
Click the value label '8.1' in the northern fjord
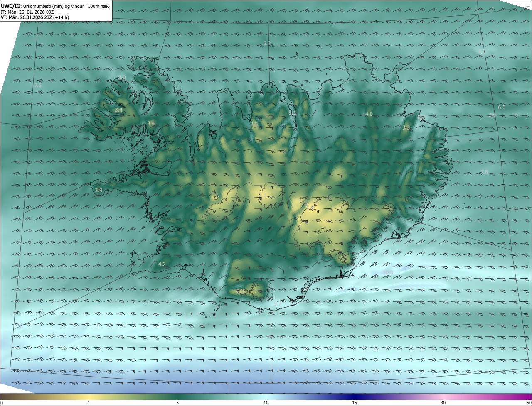click(x=292, y=113)
